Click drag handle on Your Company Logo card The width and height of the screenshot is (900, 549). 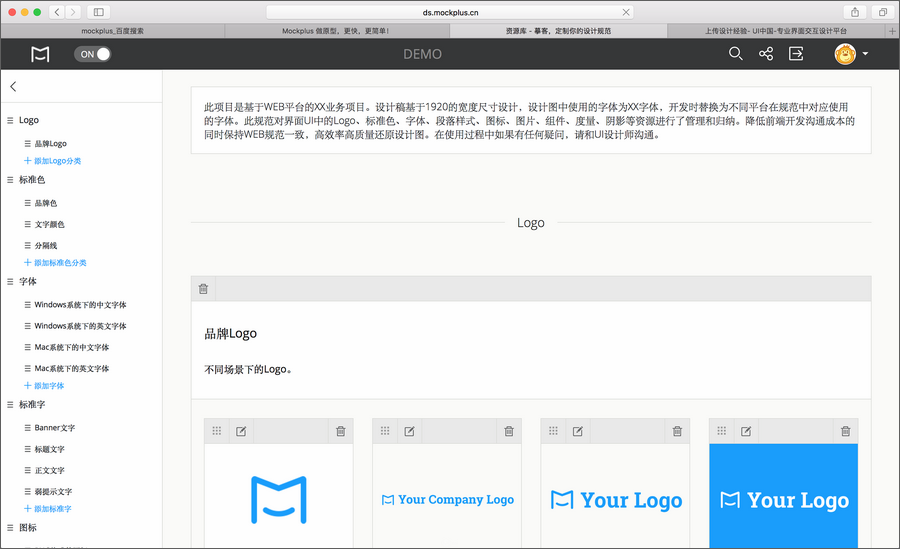[x=385, y=431]
